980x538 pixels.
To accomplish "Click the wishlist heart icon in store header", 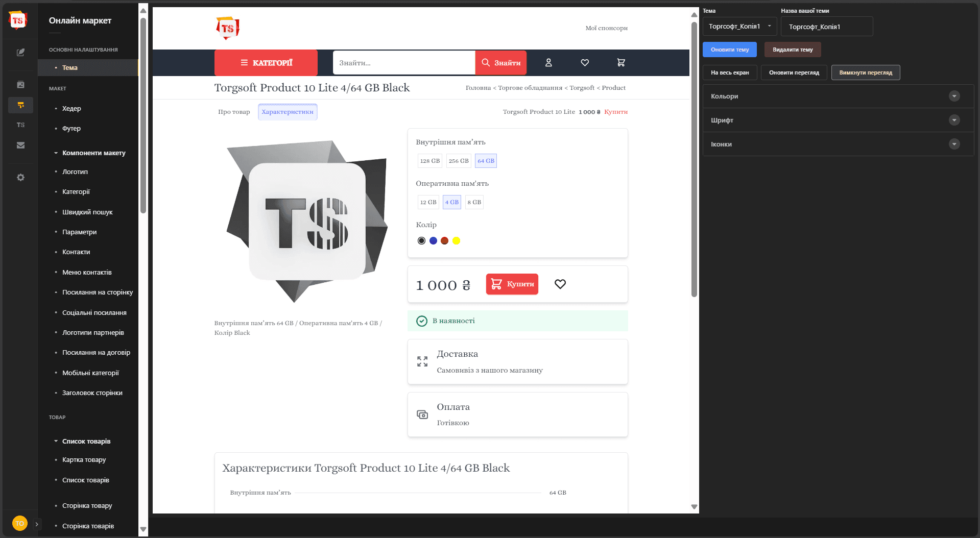I will coord(585,63).
